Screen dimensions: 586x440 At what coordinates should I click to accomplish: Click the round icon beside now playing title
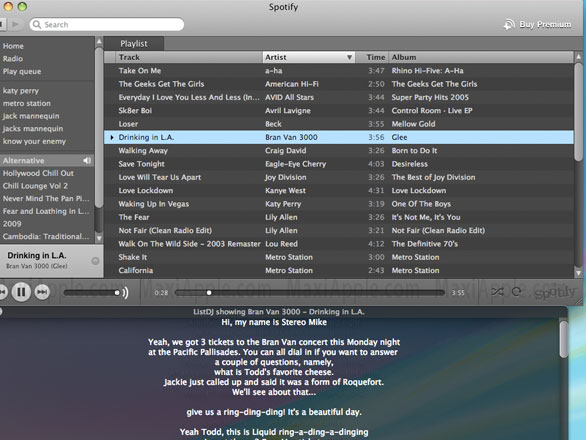[95, 261]
